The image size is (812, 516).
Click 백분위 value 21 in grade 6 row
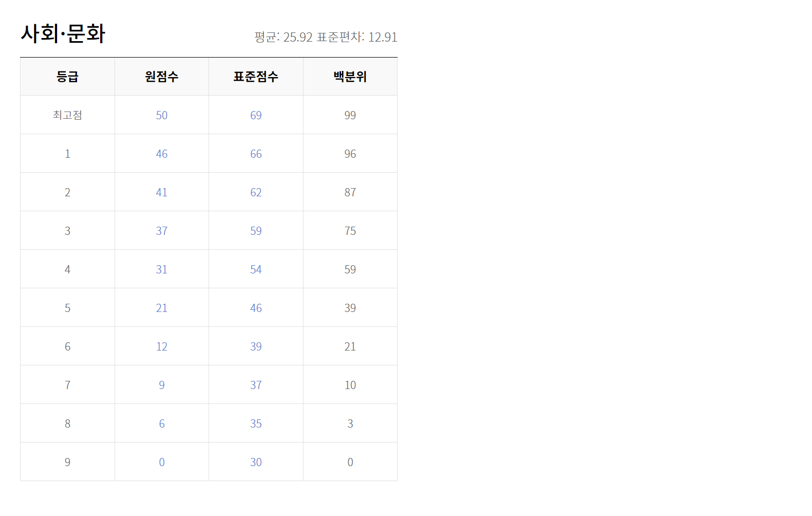pyautogui.click(x=350, y=346)
